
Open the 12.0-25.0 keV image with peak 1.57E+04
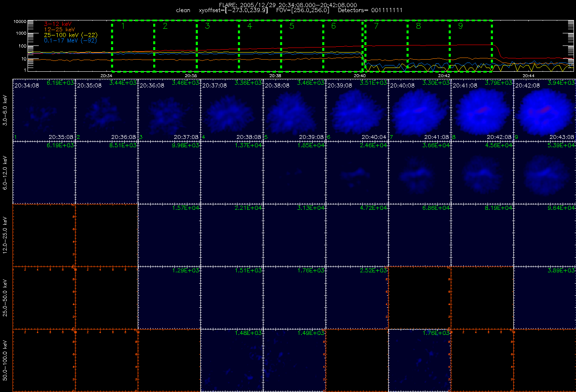tap(169, 235)
